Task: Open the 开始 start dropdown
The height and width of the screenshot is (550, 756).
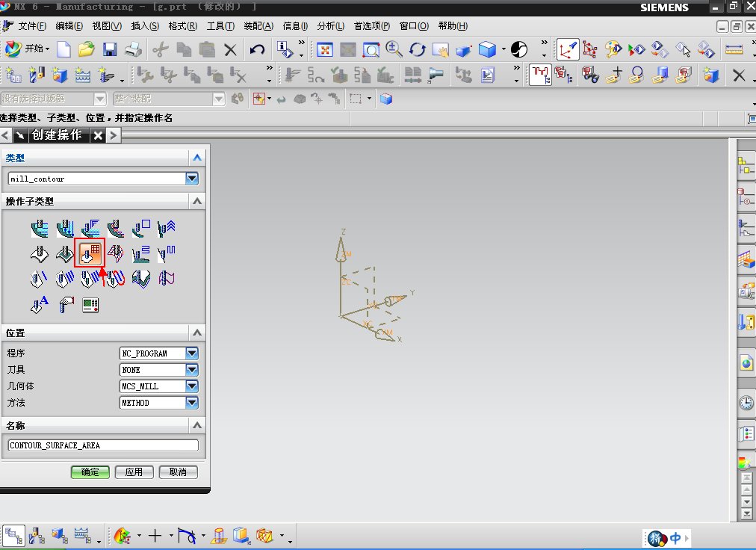Action: [28, 49]
